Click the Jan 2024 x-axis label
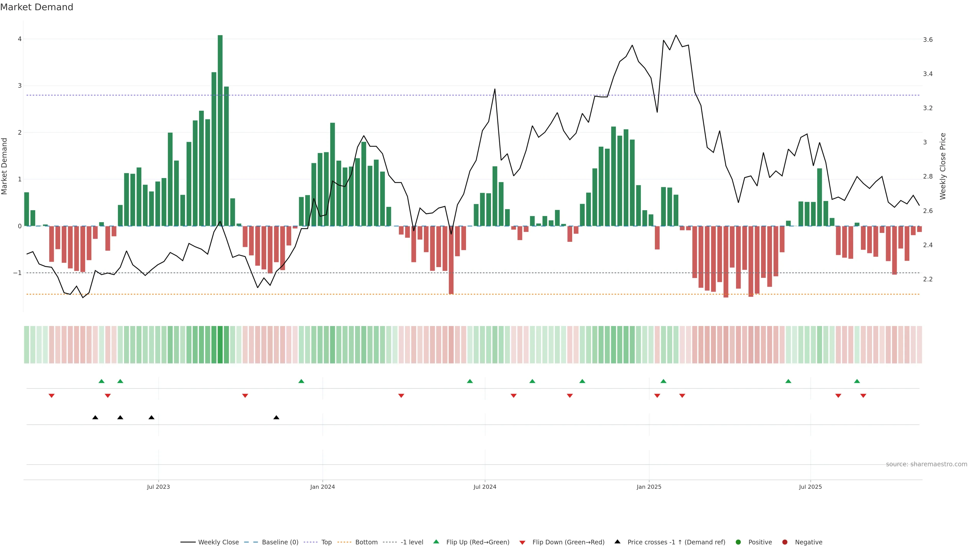The image size is (980, 551). point(322,487)
